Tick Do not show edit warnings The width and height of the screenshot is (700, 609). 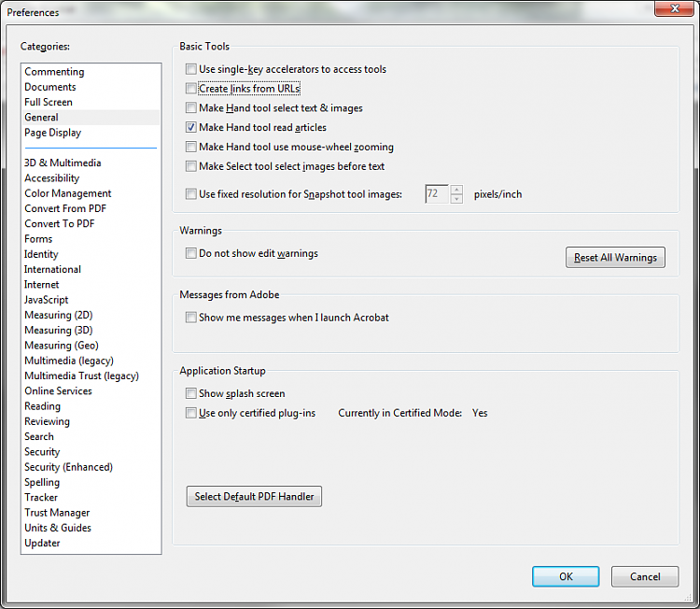[x=191, y=253]
